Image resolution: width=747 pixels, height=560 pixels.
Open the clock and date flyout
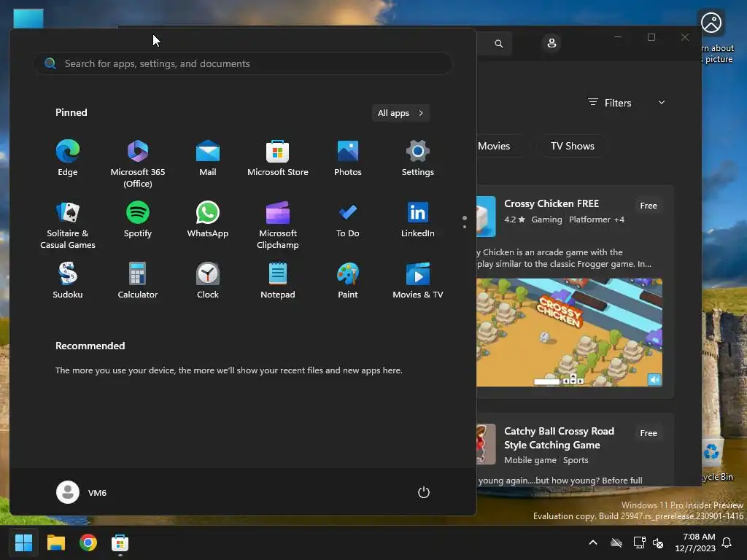point(695,542)
